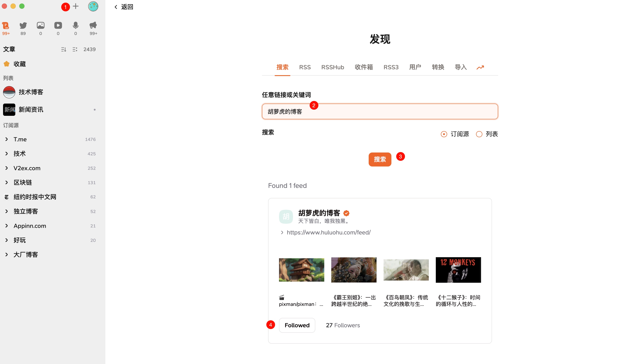Screen dimensions: 628x364
Task: Switch to the RSS3 tab
Action: [x=391, y=67]
